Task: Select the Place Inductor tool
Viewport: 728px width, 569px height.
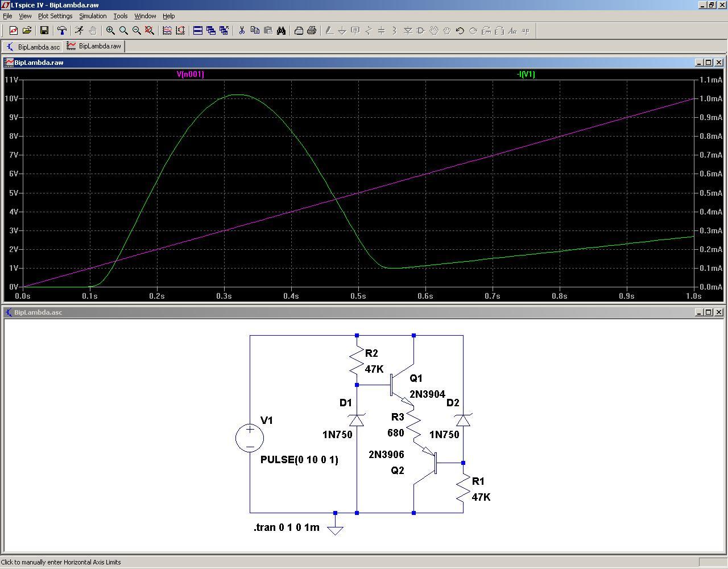Action: (394, 31)
